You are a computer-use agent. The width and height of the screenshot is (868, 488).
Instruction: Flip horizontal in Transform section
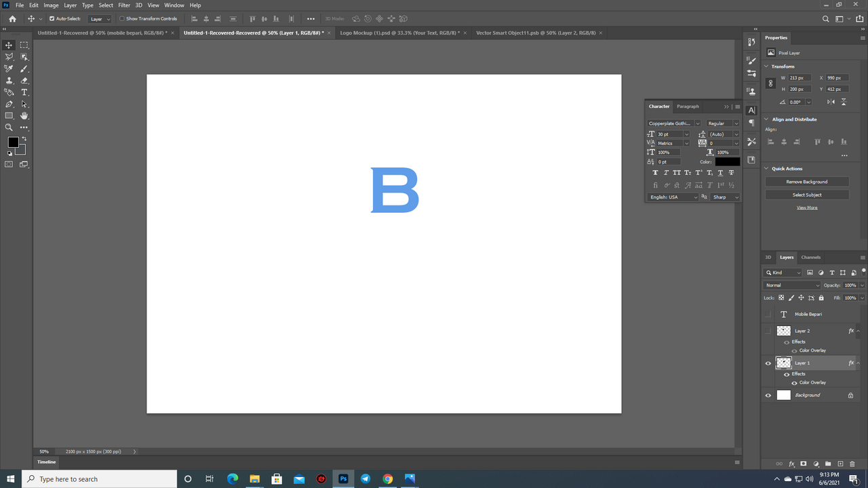(x=831, y=102)
